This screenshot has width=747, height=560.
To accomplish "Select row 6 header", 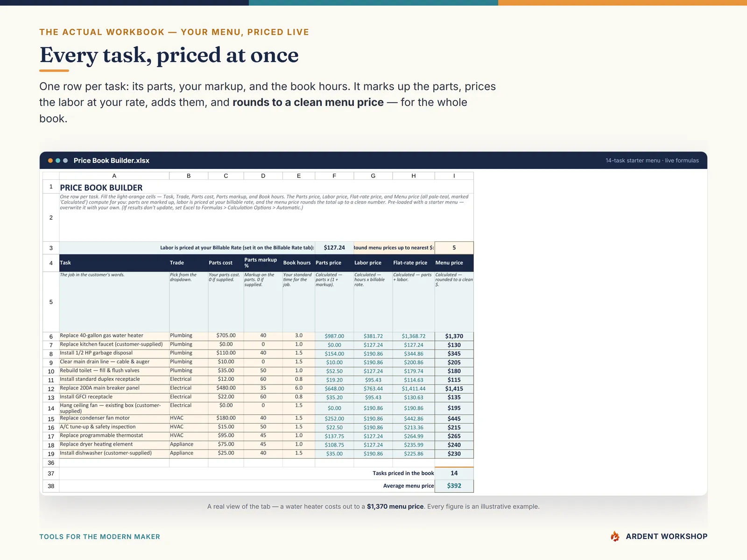I will point(51,336).
